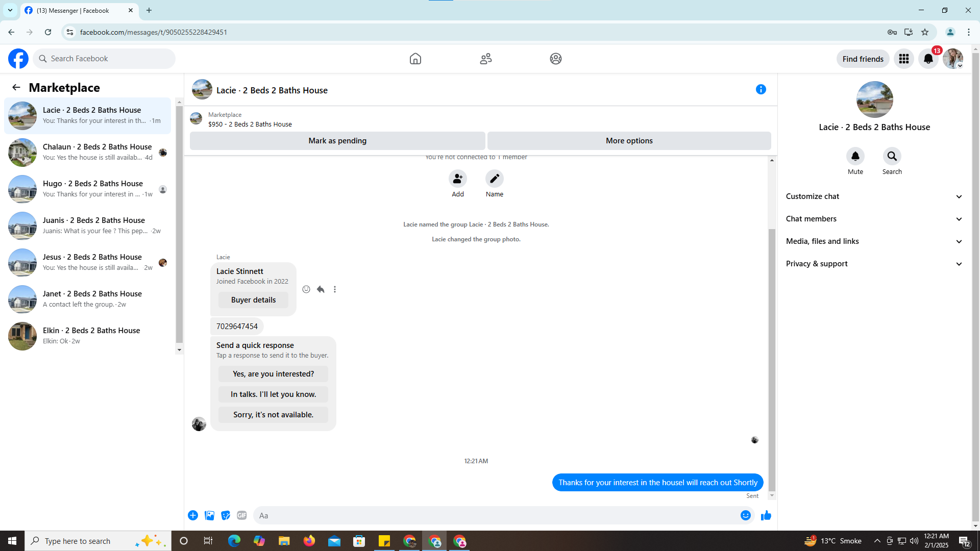The image size is (980, 551).
Task: Open Juanis 2 Beds 2 Baths House chat
Action: [x=87, y=226]
